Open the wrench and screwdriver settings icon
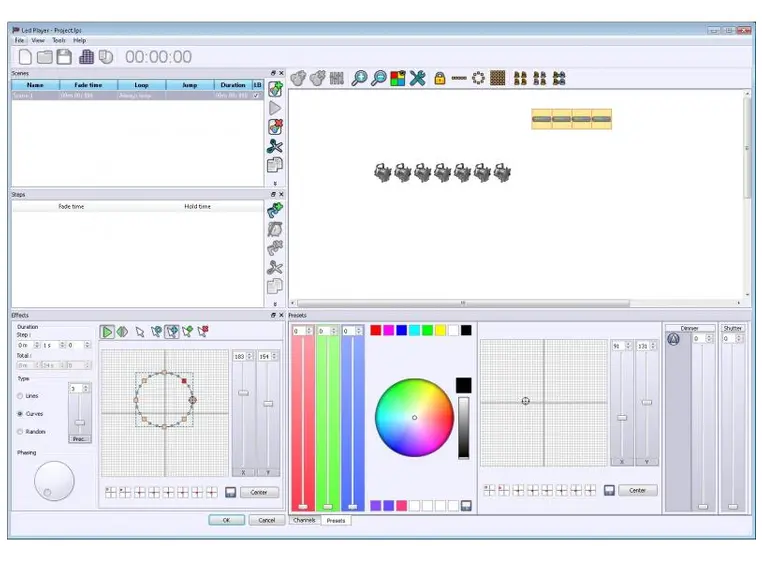 coord(418,78)
